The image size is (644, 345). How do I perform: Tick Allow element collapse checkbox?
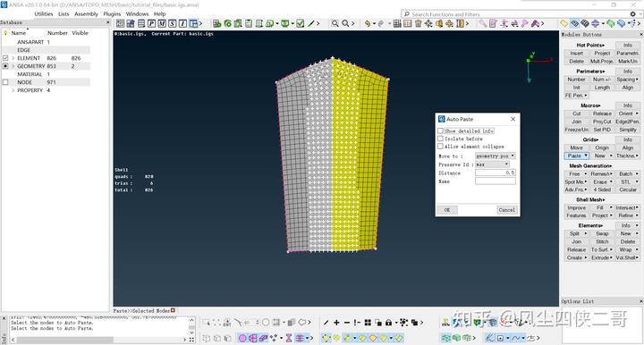tap(440, 147)
